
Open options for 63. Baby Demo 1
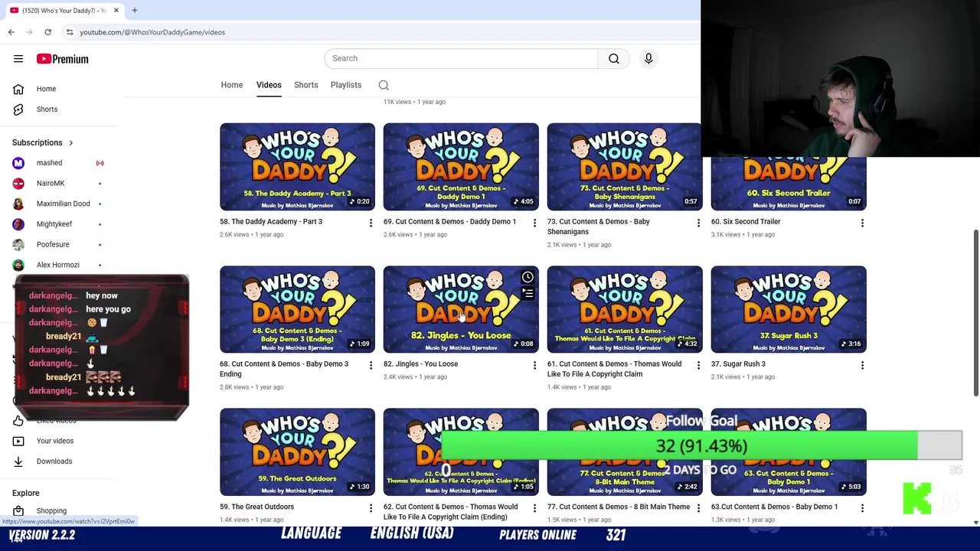tap(862, 507)
